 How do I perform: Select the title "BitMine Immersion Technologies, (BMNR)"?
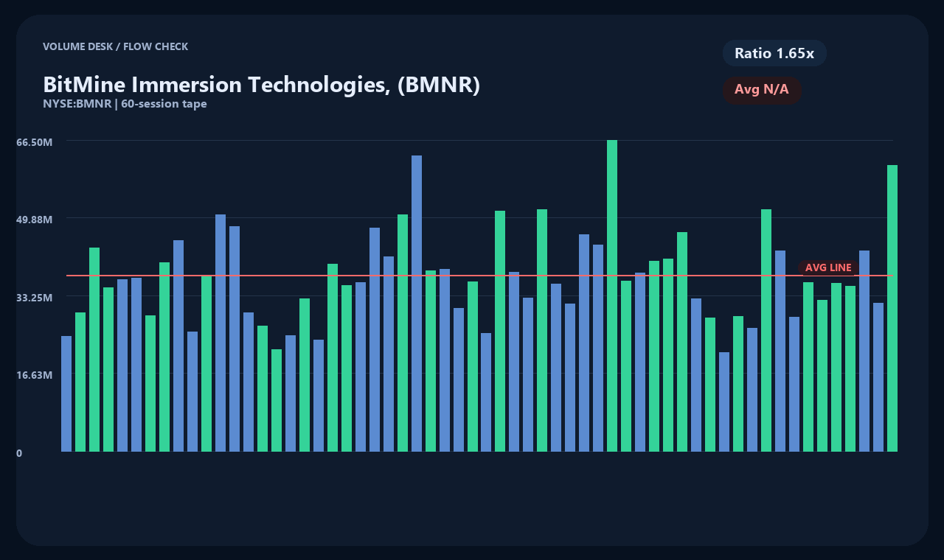click(x=262, y=85)
